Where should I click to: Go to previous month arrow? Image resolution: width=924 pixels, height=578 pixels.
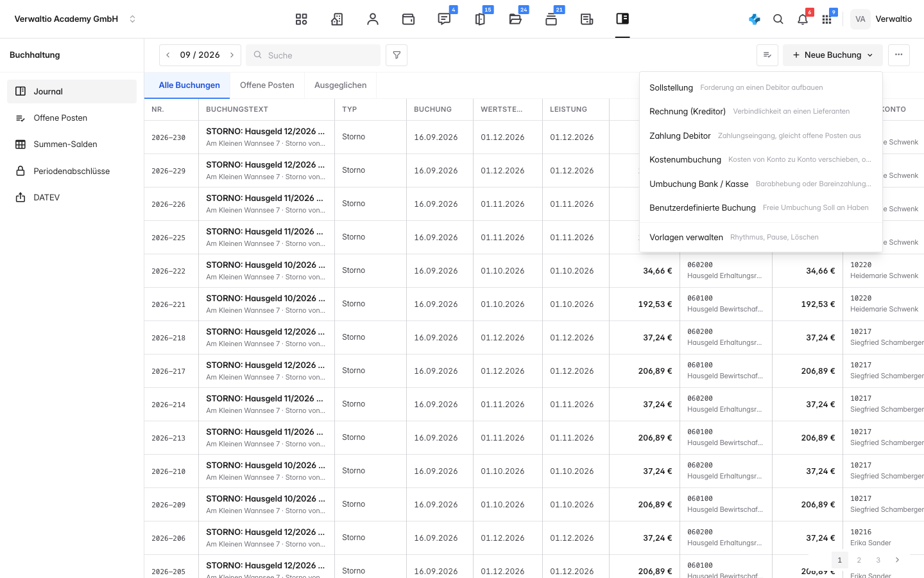pos(168,55)
